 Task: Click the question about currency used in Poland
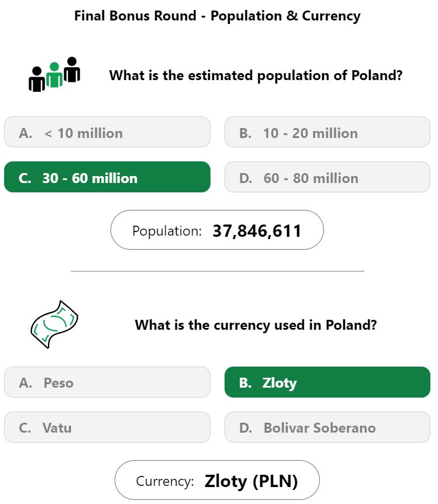tap(256, 325)
